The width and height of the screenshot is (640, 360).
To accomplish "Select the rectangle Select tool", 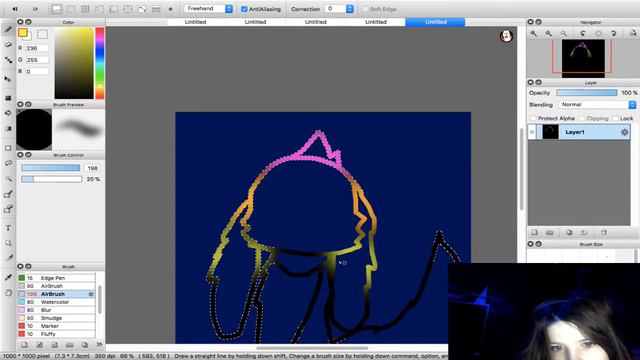I will tap(8, 148).
